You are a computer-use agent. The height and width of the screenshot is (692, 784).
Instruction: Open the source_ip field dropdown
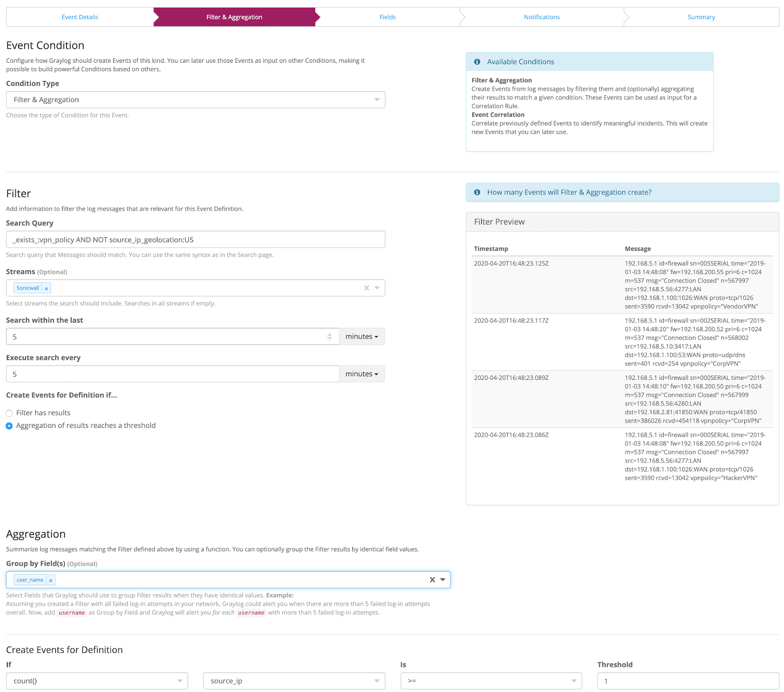tap(294, 681)
